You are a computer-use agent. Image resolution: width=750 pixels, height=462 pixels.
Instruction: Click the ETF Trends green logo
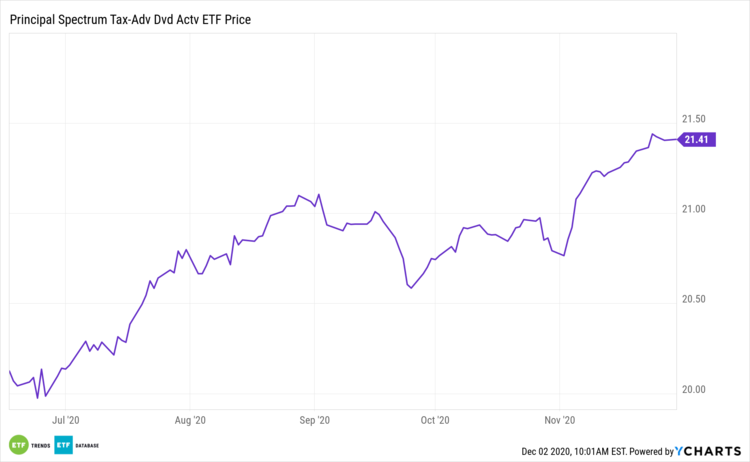(x=18, y=445)
